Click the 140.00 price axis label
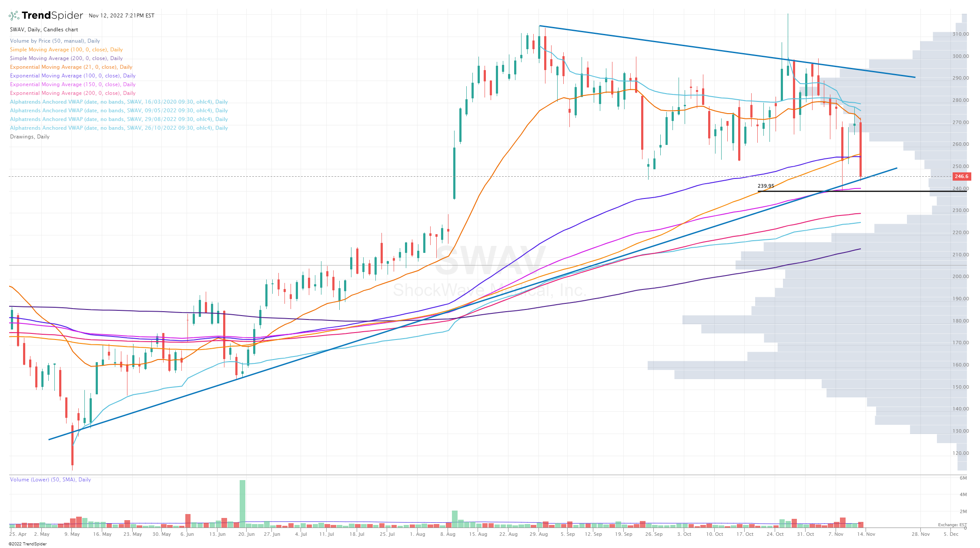This screenshot has height=548, width=980. pos(960,409)
